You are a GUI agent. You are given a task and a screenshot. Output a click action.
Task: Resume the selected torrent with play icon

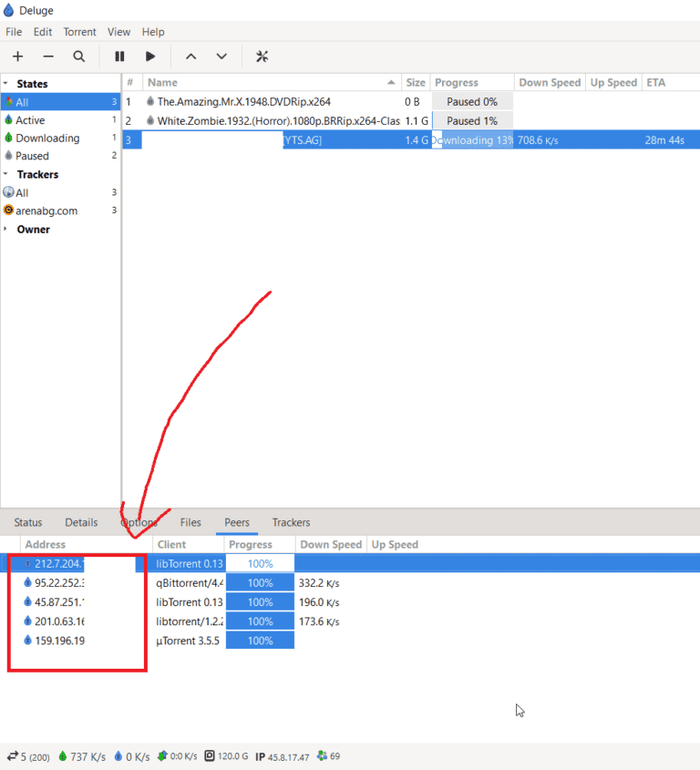150,56
